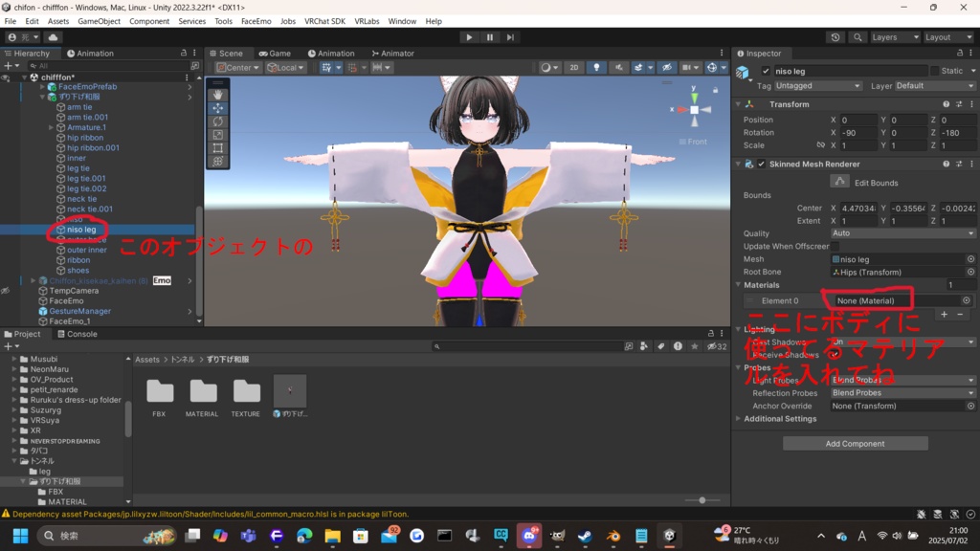The height and width of the screenshot is (551, 980).
Task: Pause the editor playback
Action: [x=489, y=37]
